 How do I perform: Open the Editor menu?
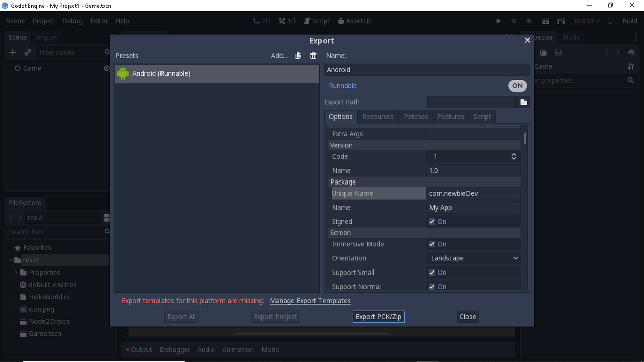tap(99, 21)
